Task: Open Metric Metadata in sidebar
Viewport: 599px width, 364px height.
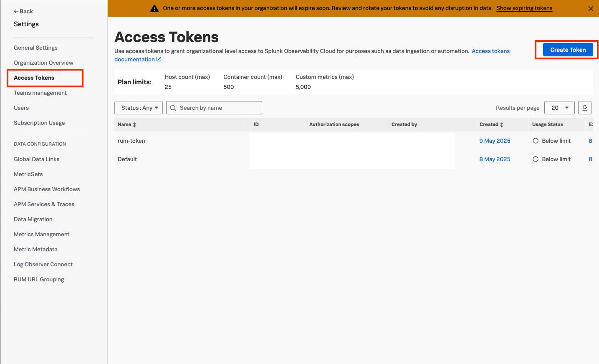Action: coord(35,249)
